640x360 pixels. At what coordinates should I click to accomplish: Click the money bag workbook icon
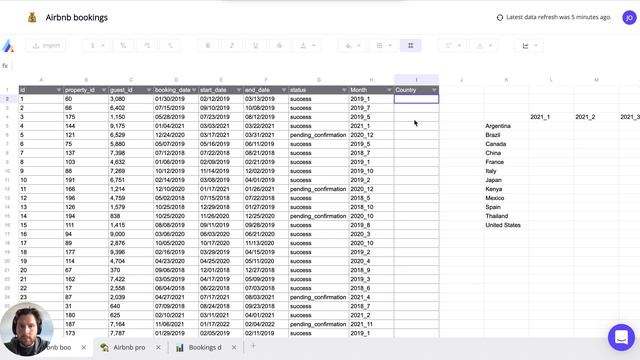[32, 18]
